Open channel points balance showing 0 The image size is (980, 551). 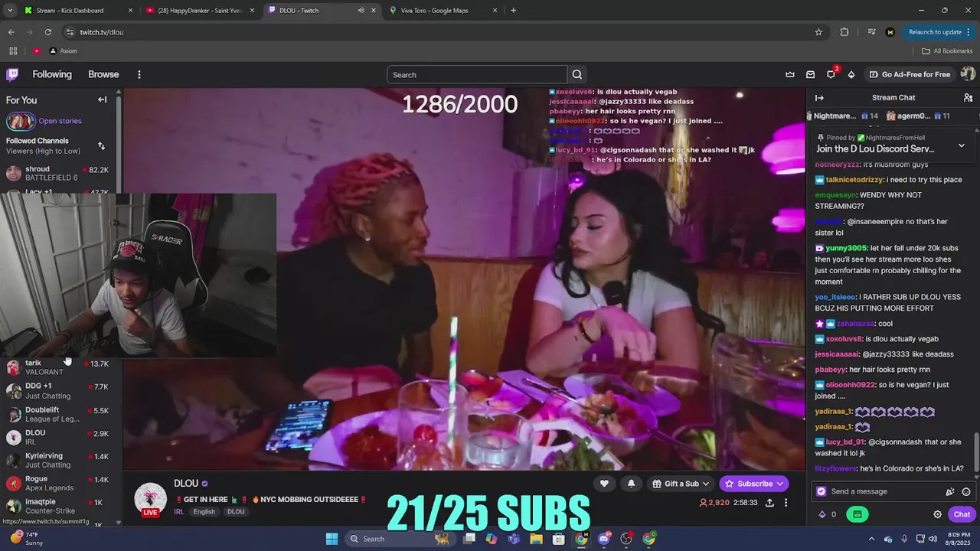tap(828, 514)
